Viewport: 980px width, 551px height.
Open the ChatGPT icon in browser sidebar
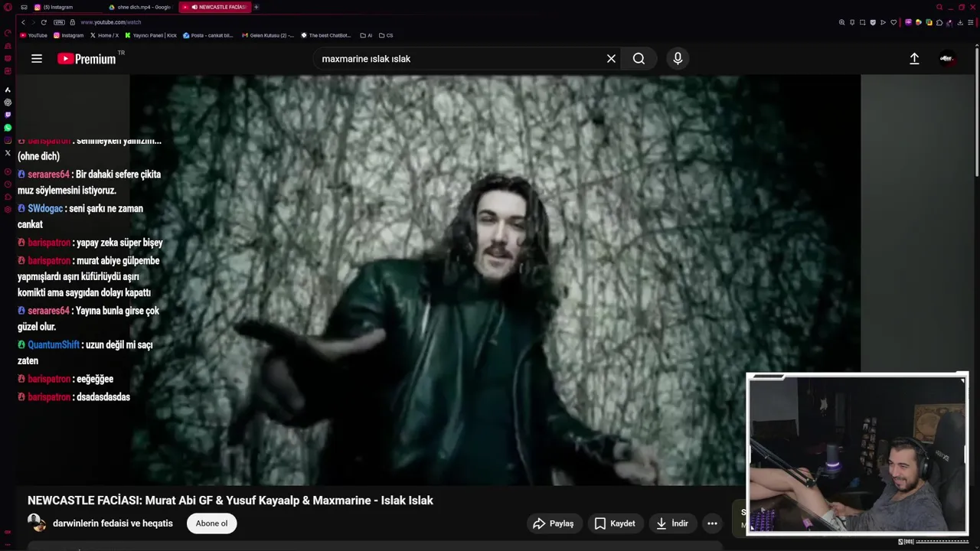click(x=8, y=103)
